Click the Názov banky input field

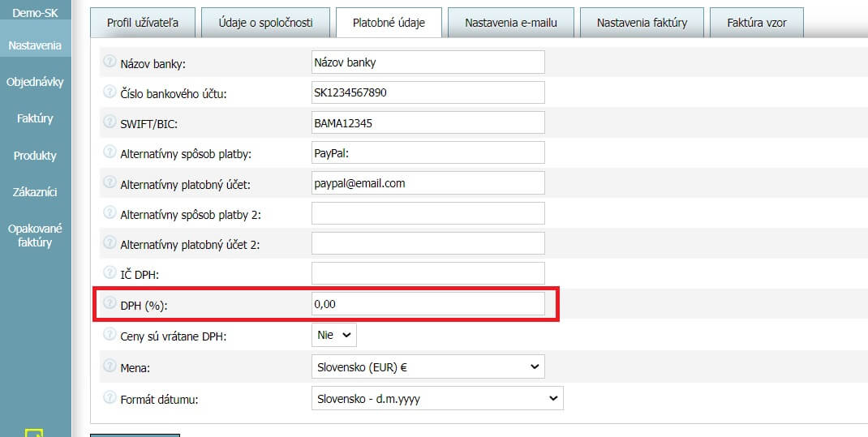pyautogui.click(x=428, y=62)
